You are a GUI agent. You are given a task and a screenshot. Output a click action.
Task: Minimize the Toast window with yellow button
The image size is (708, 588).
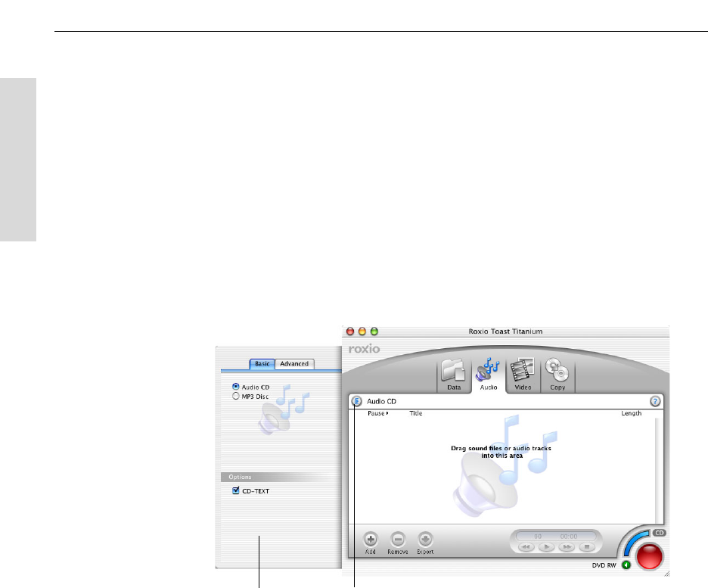coord(362,331)
